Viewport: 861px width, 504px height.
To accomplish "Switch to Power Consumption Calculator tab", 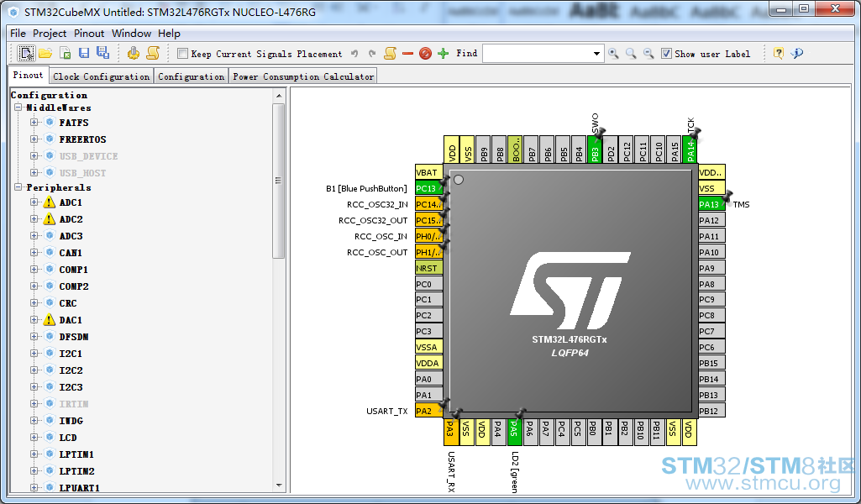I will click(x=303, y=76).
